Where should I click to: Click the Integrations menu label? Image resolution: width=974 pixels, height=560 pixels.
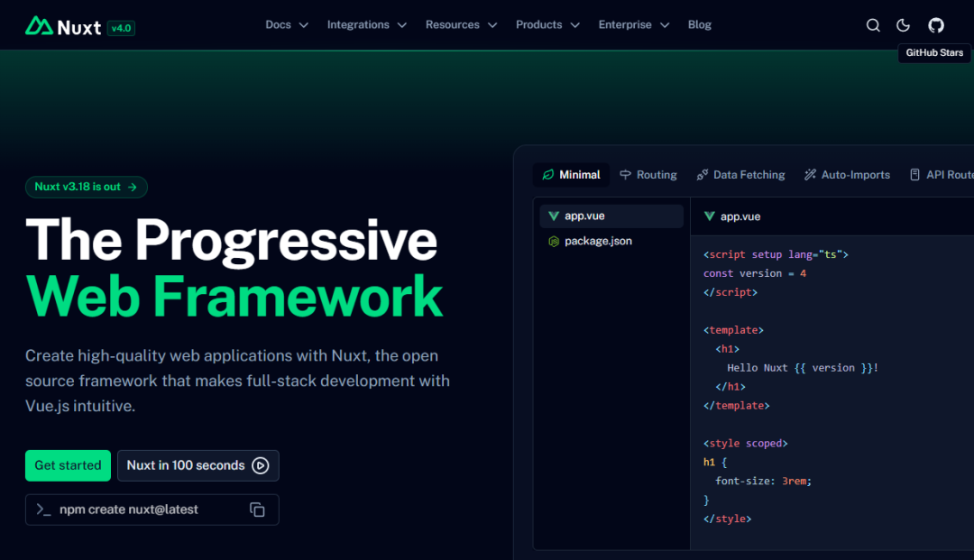[x=358, y=25]
